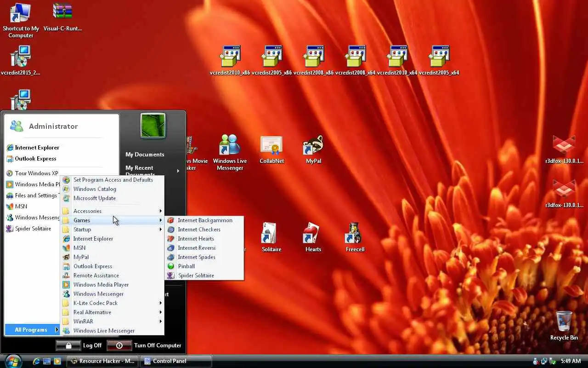
Task: Launch MSN from All Programs list
Action: click(113, 248)
